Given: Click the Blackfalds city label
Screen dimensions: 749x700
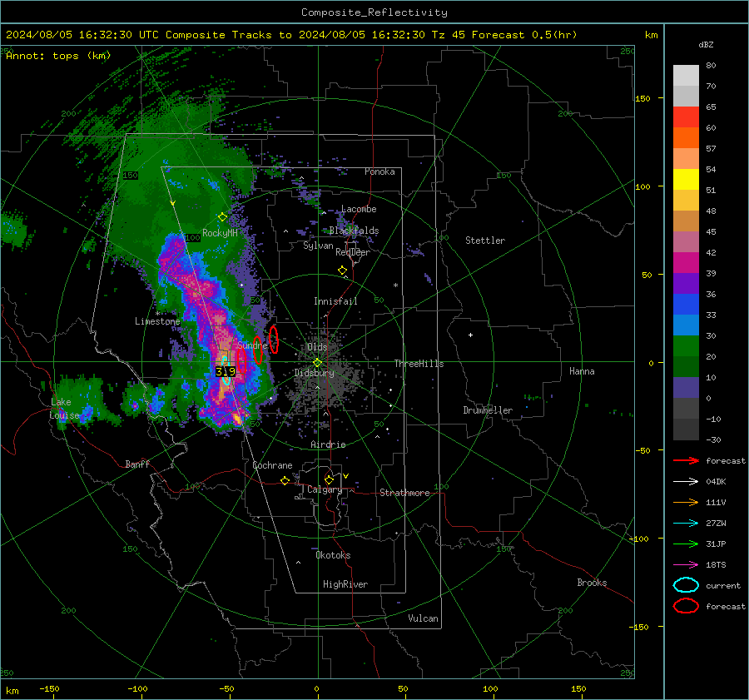Looking at the screenshot, I should point(354,231).
